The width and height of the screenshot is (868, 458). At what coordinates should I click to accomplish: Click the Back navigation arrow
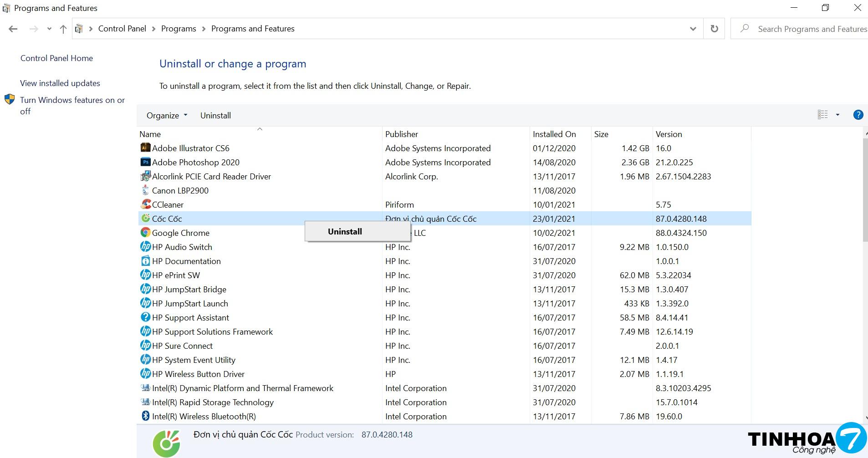click(x=13, y=29)
